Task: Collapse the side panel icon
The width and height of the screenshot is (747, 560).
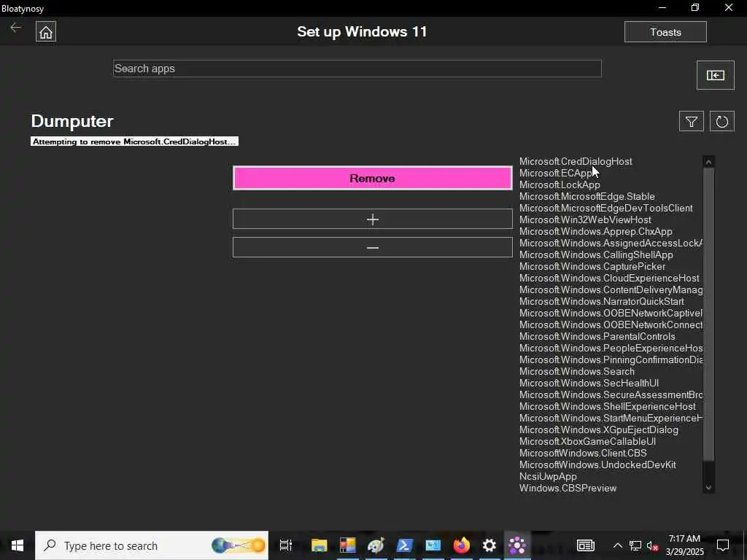Action: point(715,75)
